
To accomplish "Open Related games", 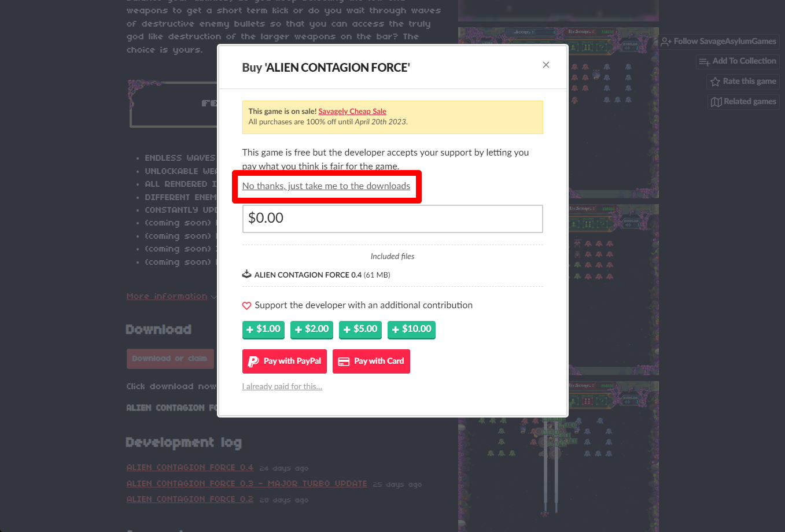I will coord(743,102).
